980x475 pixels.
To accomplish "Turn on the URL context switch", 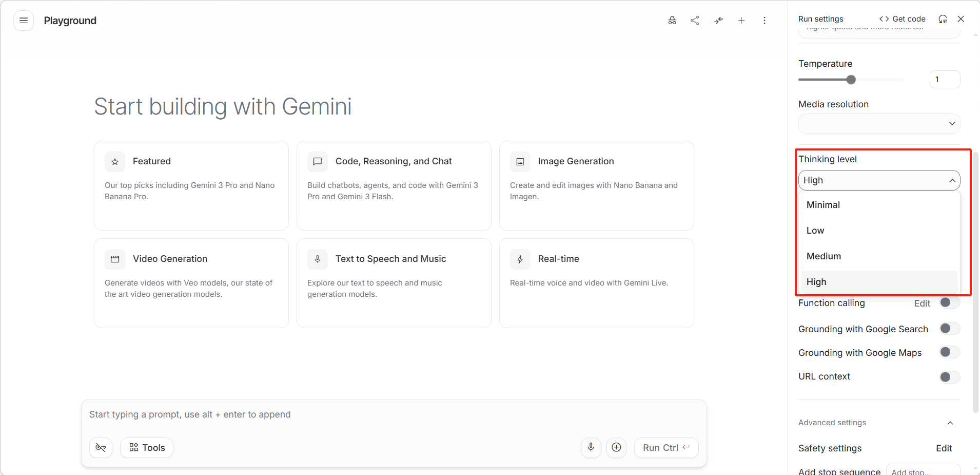I will [x=950, y=377].
